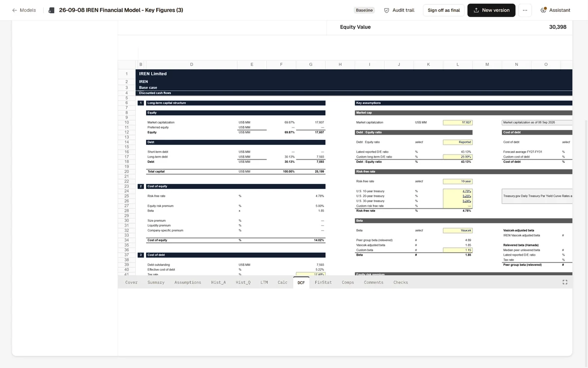Click the Custom long-term D/E ratio 25.00% cell
This screenshot has height=368, width=588.
(x=458, y=157)
